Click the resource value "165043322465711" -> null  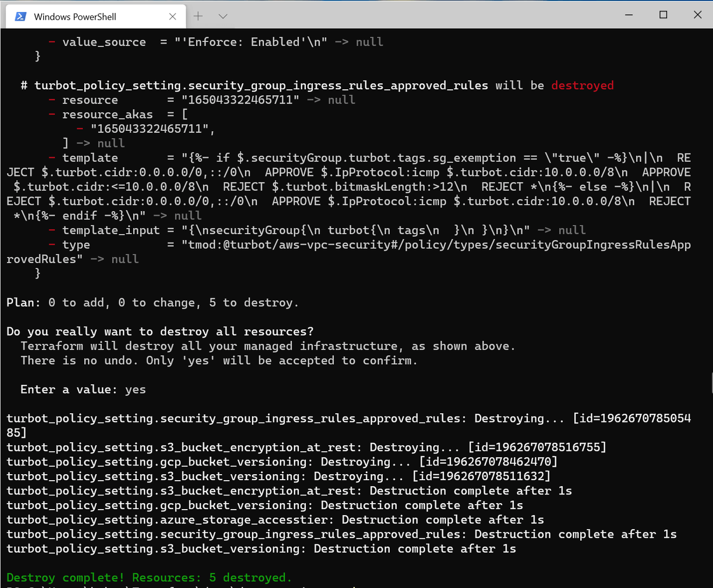tap(268, 100)
